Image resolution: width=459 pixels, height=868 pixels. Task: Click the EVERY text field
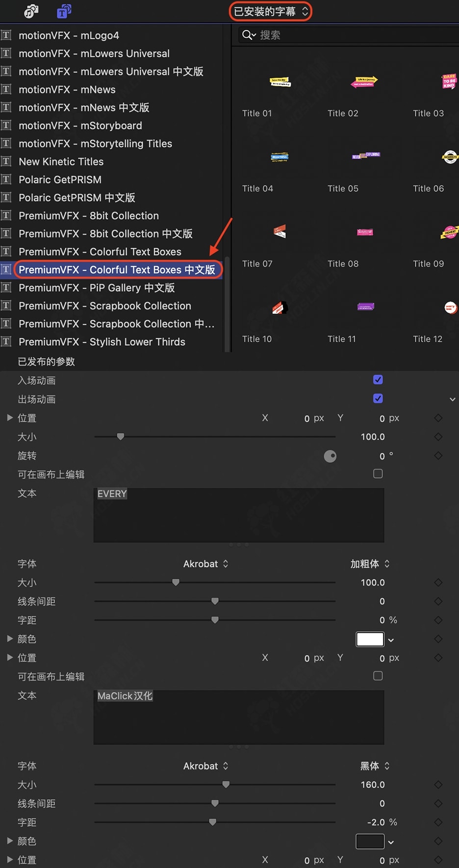239,515
